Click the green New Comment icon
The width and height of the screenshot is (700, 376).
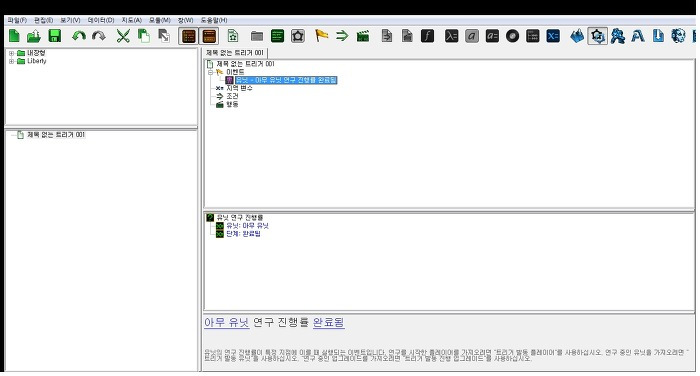277,36
